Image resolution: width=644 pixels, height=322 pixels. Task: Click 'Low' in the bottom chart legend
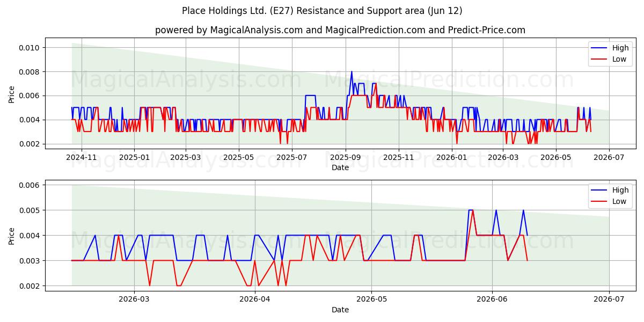[619, 201]
